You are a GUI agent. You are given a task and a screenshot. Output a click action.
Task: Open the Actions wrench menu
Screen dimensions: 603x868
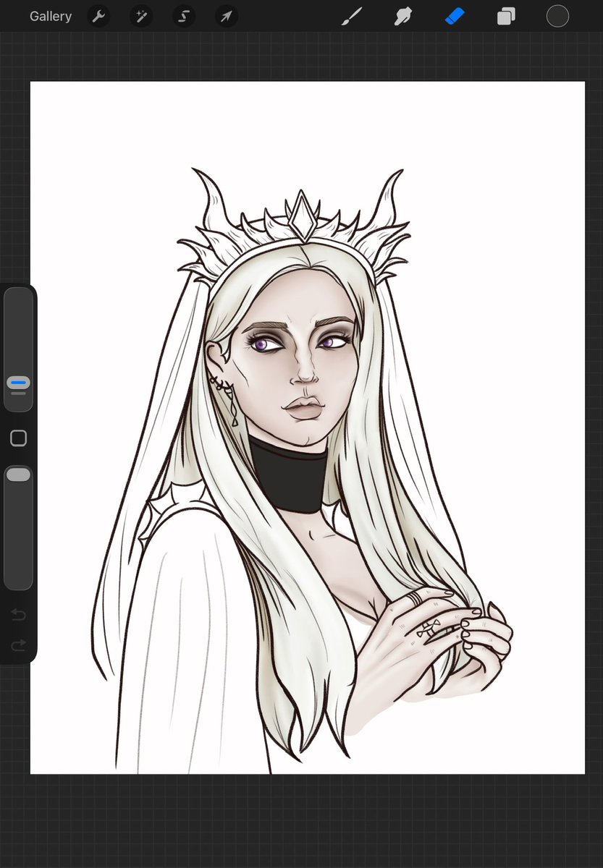(x=98, y=16)
